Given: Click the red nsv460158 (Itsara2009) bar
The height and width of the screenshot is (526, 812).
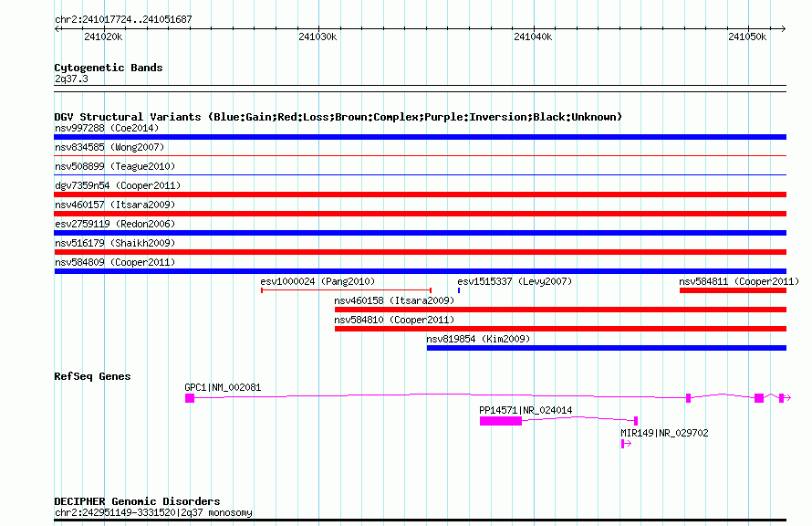Looking at the screenshot, I should 560,310.
